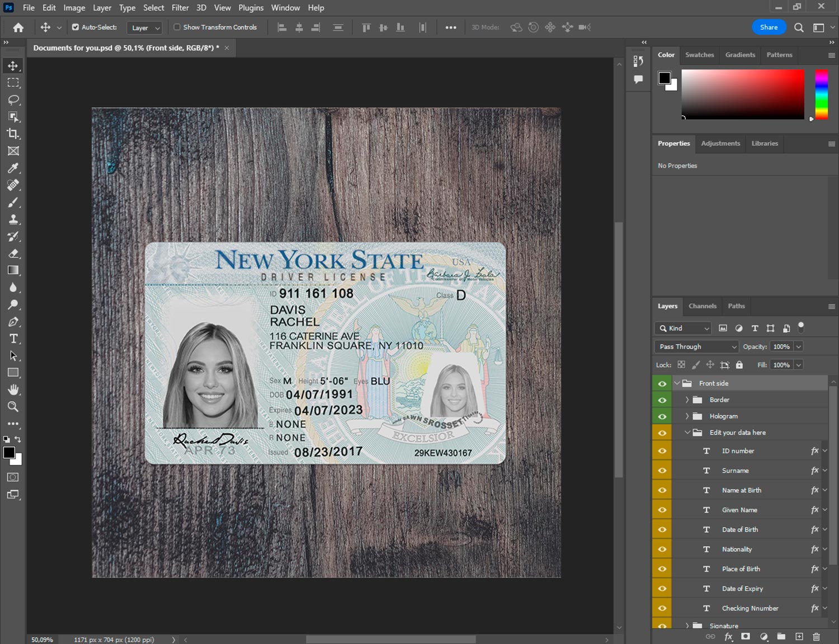
Task: Open the Filter menu
Action: (180, 8)
